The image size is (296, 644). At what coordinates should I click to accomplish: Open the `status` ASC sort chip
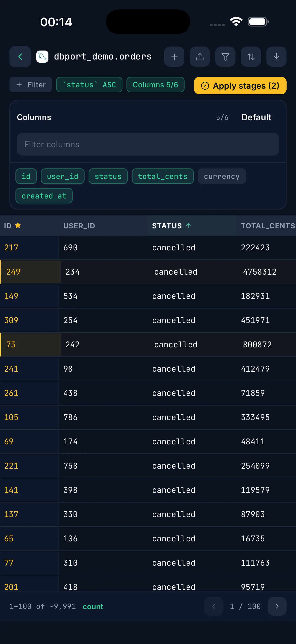click(89, 85)
